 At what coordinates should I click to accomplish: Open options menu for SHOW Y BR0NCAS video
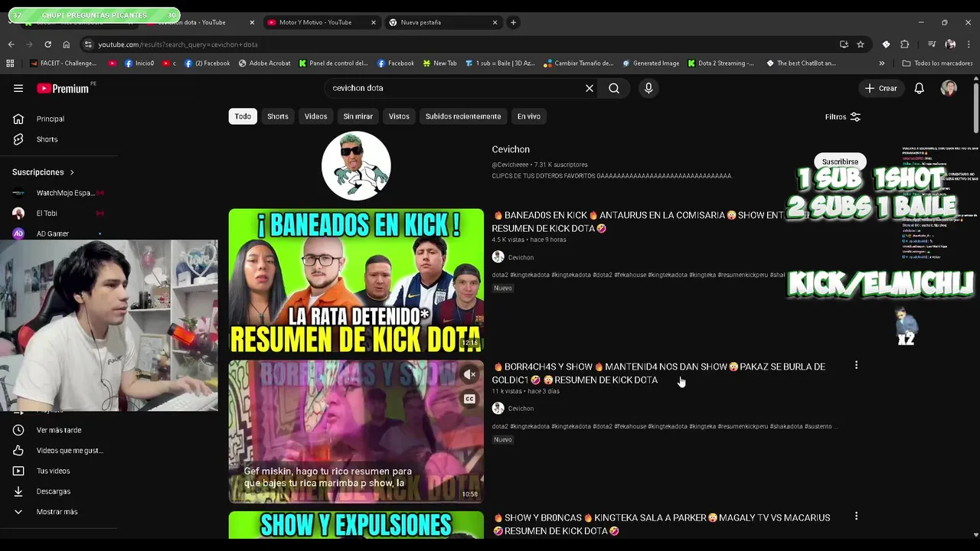(x=856, y=517)
